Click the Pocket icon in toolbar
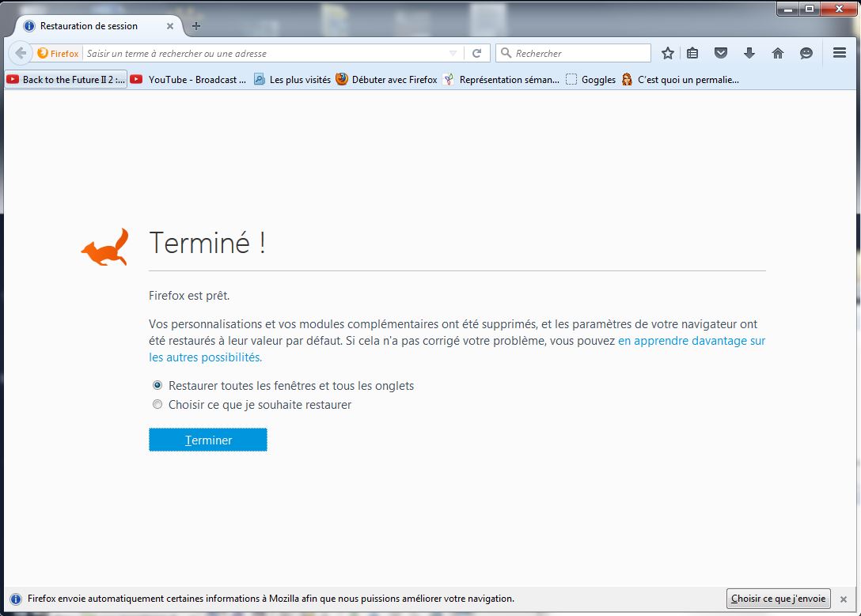 pyautogui.click(x=720, y=53)
